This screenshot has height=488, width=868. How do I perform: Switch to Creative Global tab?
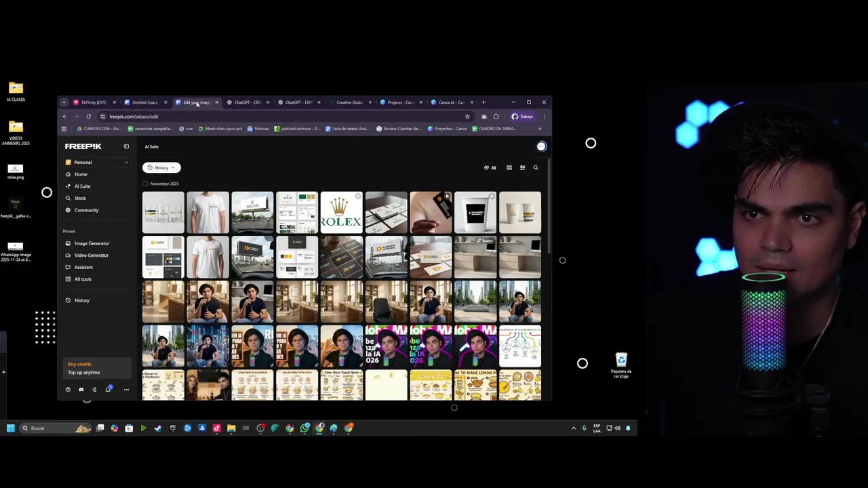(350, 102)
